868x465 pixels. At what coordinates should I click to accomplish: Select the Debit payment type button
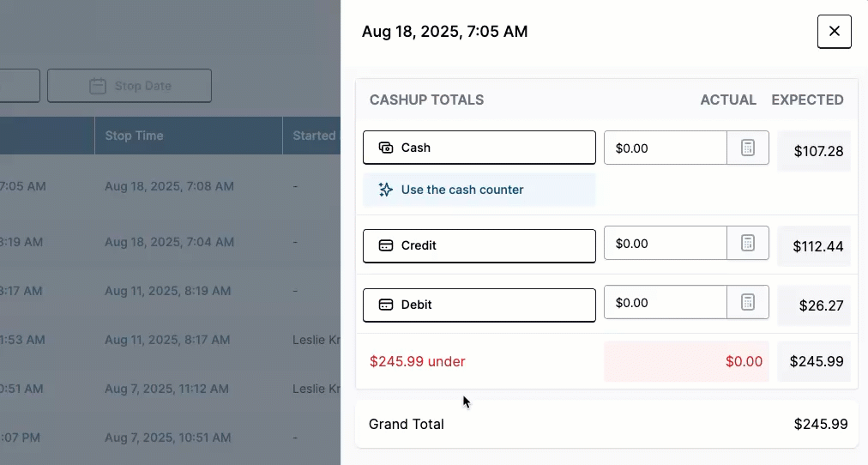(479, 305)
